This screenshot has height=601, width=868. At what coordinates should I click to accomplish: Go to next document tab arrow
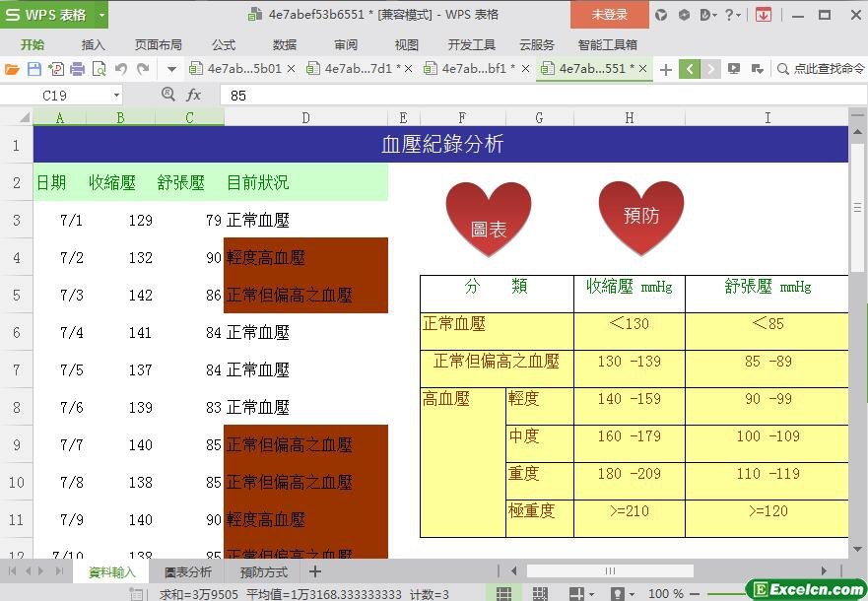coord(710,69)
